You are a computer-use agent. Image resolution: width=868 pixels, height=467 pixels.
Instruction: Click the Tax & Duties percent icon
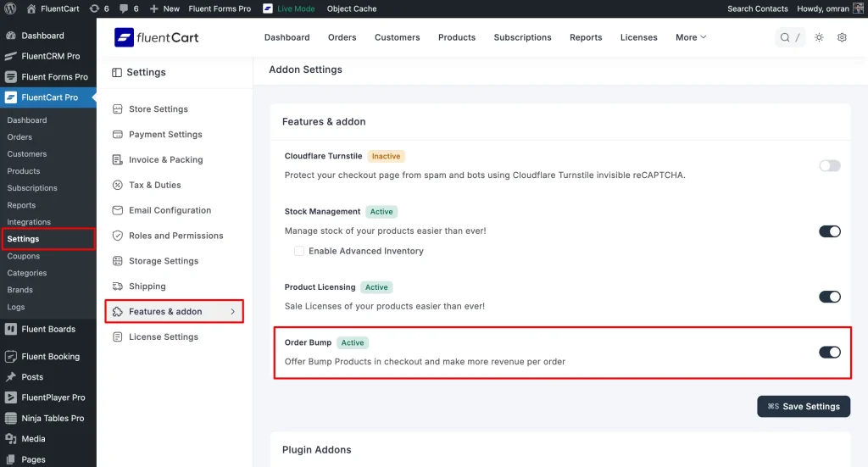[117, 185]
